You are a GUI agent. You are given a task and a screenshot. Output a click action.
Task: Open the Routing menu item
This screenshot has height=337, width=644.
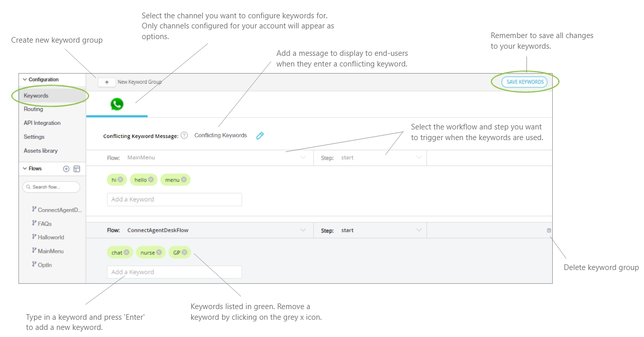click(x=33, y=109)
